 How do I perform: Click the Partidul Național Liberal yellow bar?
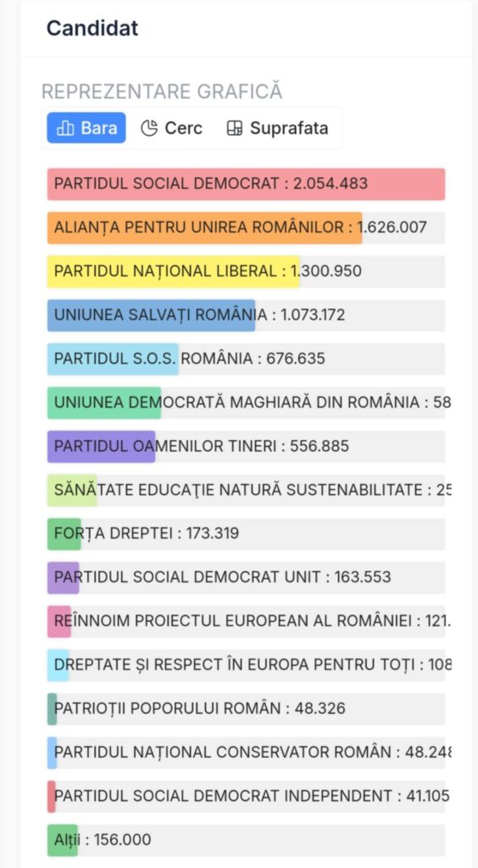pyautogui.click(x=173, y=272)
